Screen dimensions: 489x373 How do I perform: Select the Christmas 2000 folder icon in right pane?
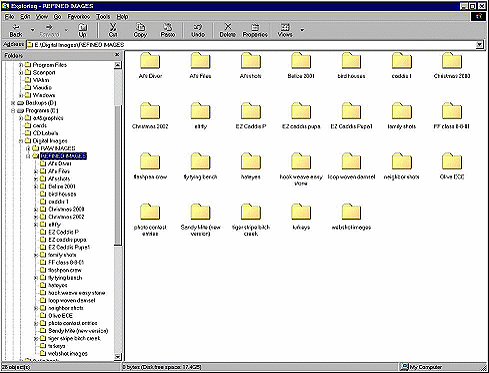(452, 61)
